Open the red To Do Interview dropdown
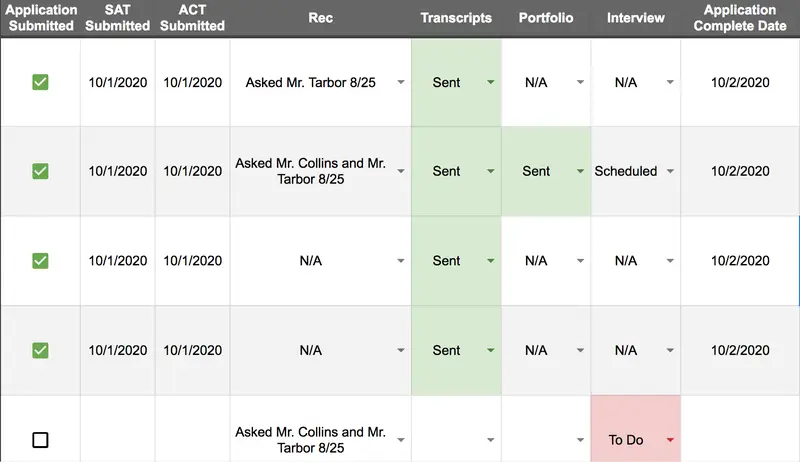 (x=671, y=440)
